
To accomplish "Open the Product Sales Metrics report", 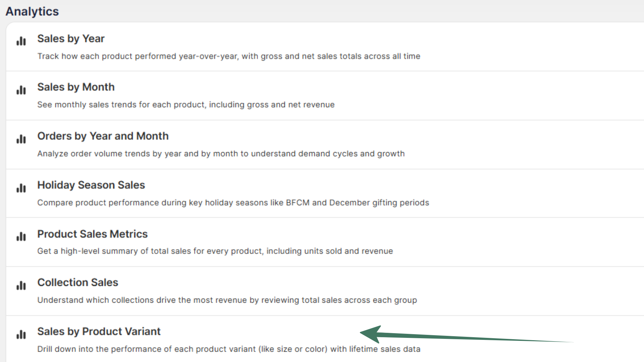I will (x=92, y=234).
